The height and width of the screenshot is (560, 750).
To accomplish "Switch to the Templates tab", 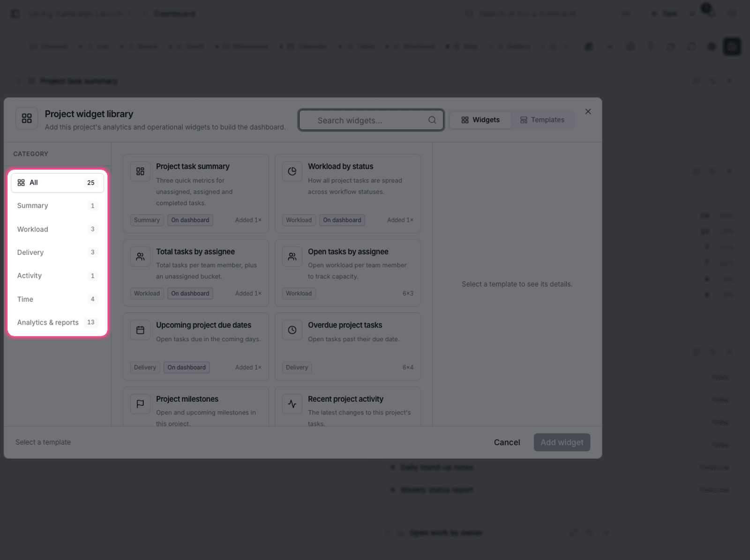I will [x=542, y=120].
